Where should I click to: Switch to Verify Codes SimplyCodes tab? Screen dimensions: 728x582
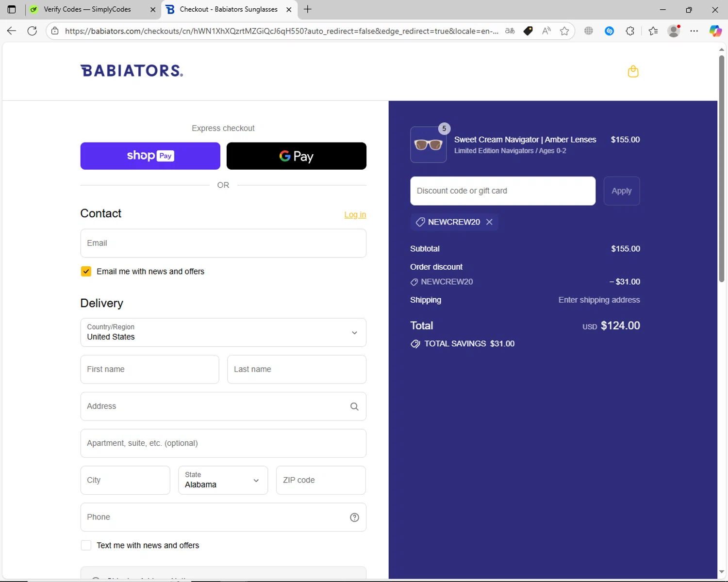[87, 9]
